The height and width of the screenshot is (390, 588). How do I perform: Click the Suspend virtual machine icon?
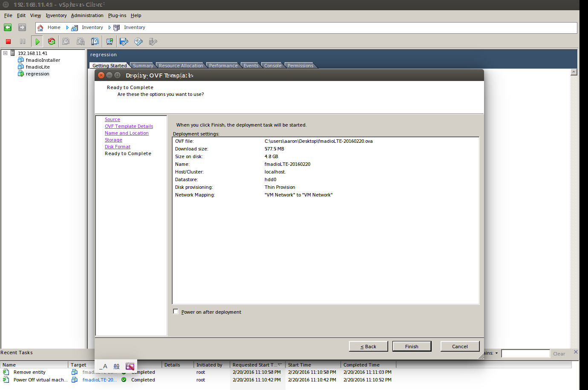(x=23, y=41)
